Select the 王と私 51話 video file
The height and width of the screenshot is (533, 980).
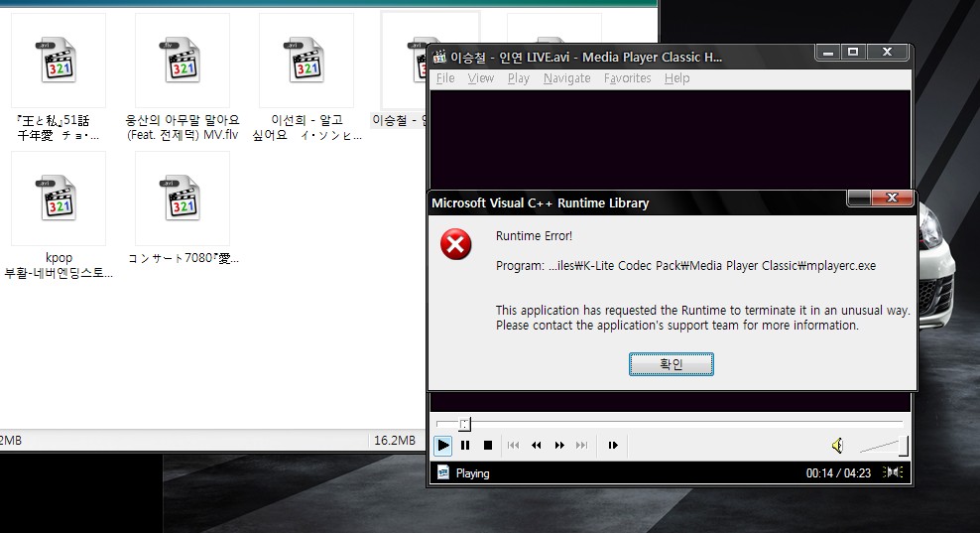tap(59, 61)
